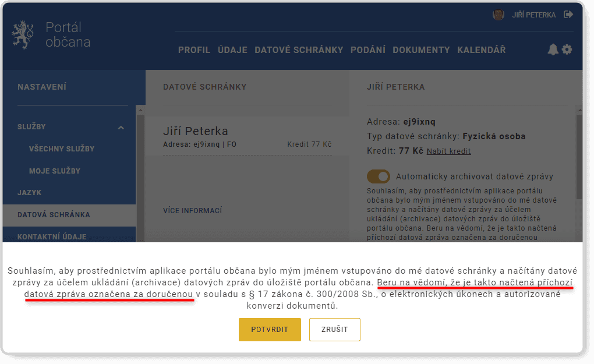594x364 pixels.
Task: Select Moje služby in sidebar
Action: point(55,171)
